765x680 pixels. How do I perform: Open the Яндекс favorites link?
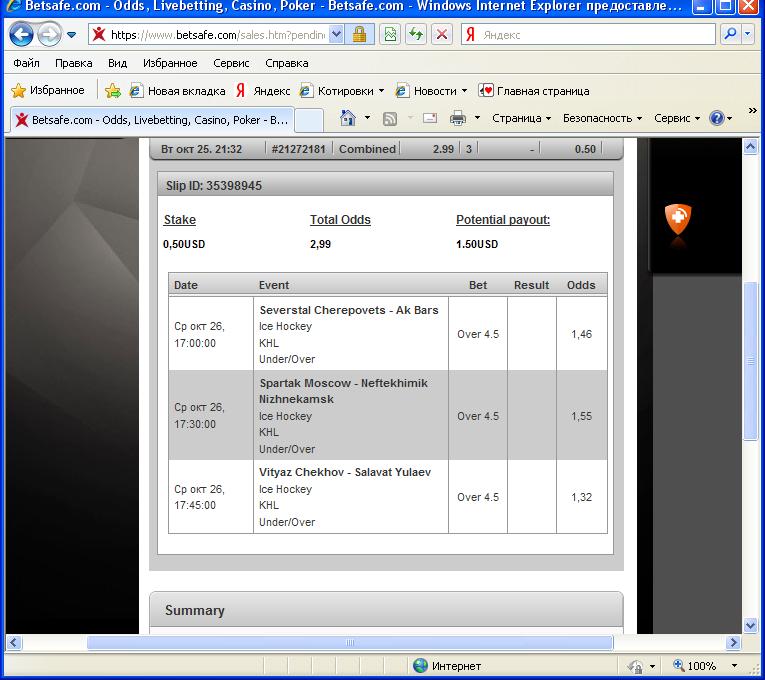coord(263,91)
